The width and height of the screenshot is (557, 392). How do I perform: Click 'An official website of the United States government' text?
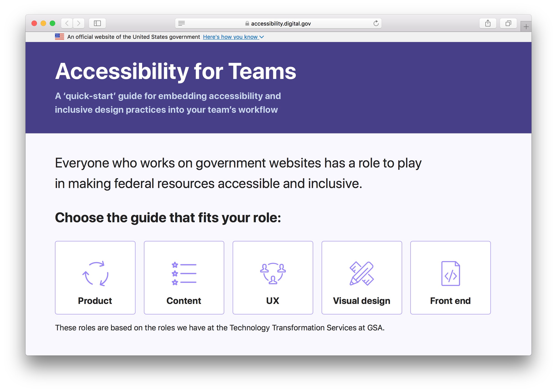(133, 37)
